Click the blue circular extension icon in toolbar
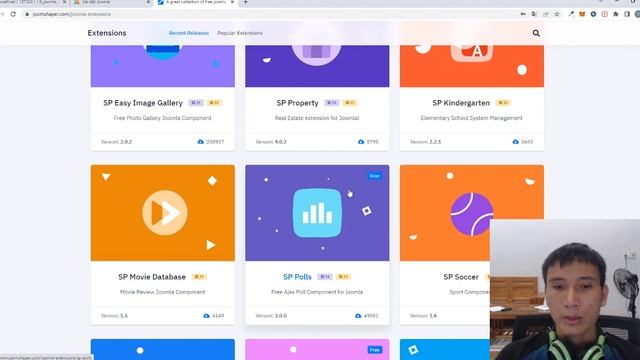 coord(593,14)
